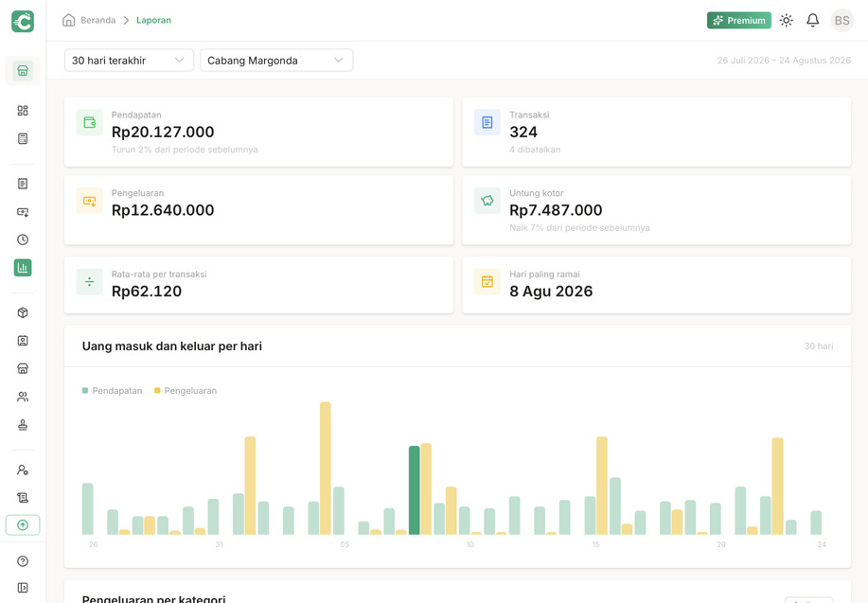Open the document list icon above the expense icon

pyautogui.click(x=23, y=184)
